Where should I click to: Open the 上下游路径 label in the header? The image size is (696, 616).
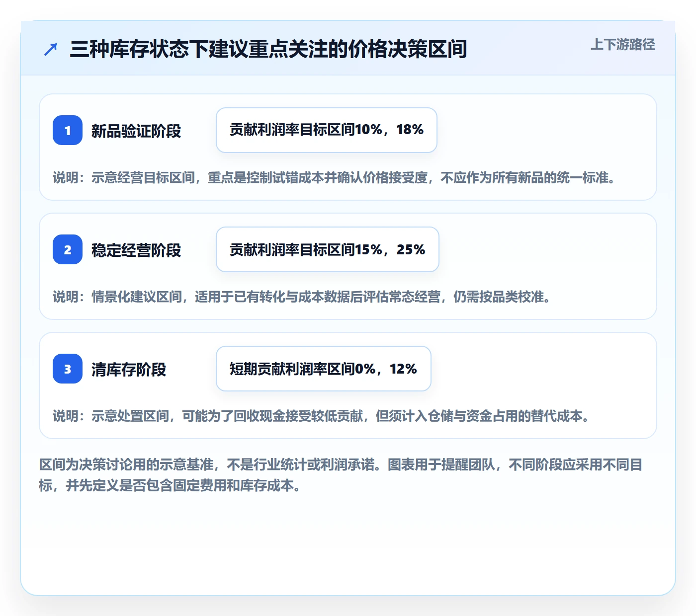[x=623, y=44]
